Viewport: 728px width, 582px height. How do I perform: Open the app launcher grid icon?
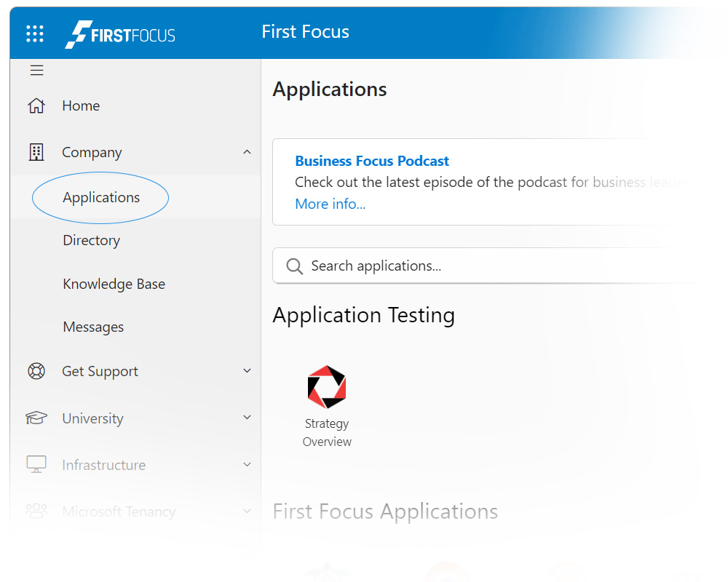pos(34,33)
